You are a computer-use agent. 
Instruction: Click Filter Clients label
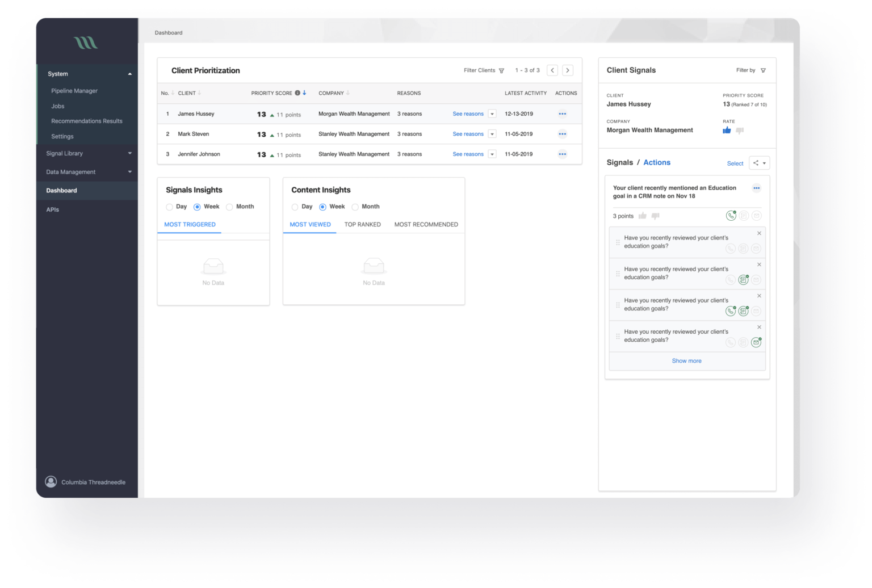click(x=479, y=70)
